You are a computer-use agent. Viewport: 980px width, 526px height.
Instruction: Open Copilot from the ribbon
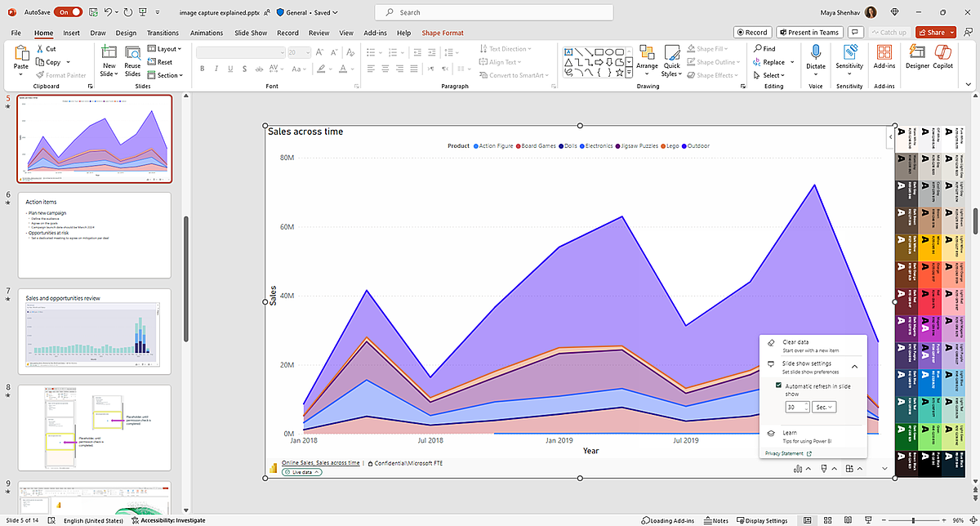coord(943,58)
